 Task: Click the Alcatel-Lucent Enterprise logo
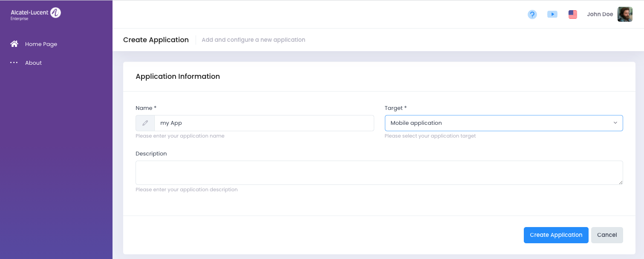click(36, 14)
